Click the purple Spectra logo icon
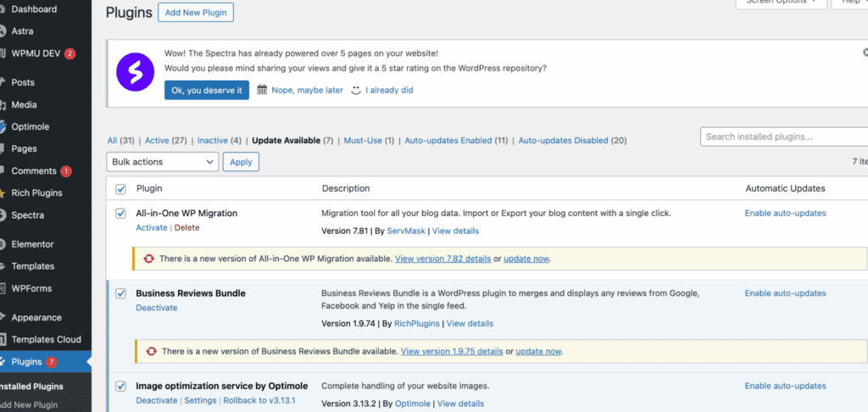Viewport: 868px width, 412px height. [x=135, y=72]
